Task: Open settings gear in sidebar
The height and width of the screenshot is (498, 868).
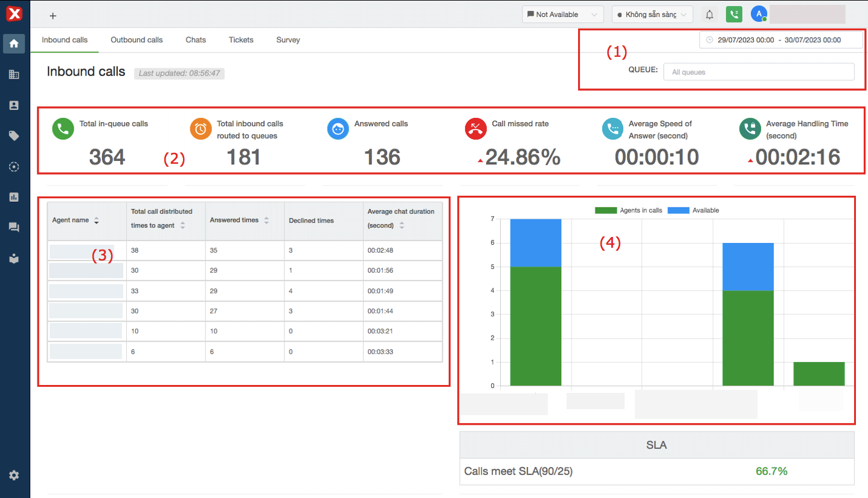Action: (x=14, y=476)
